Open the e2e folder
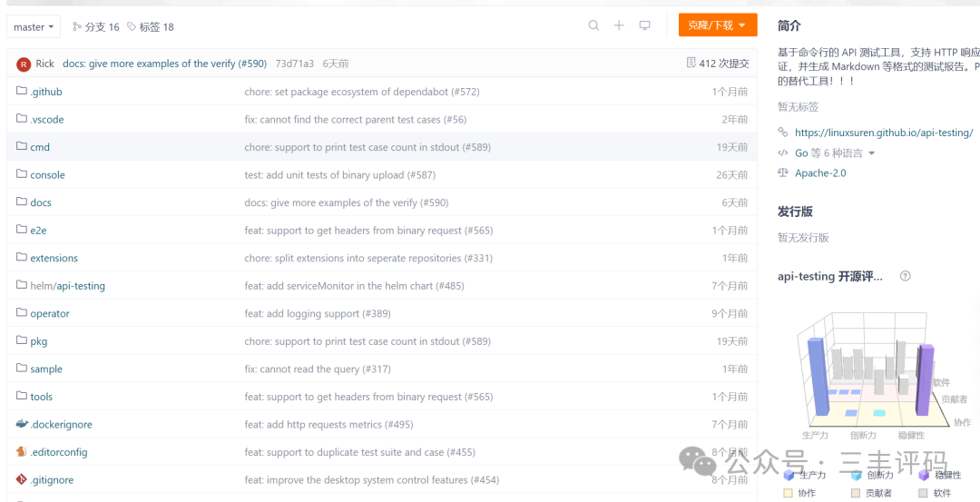 coord(38,230)
